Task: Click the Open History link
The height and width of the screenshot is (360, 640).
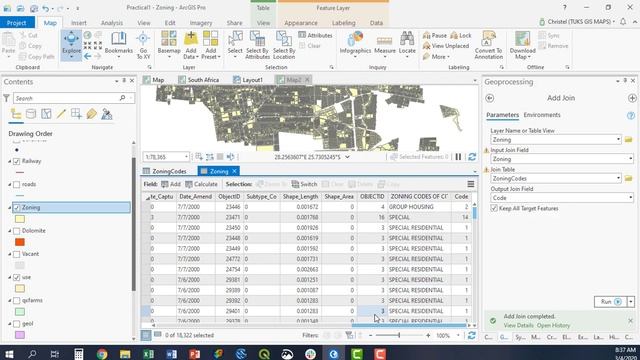Action: 553,325
